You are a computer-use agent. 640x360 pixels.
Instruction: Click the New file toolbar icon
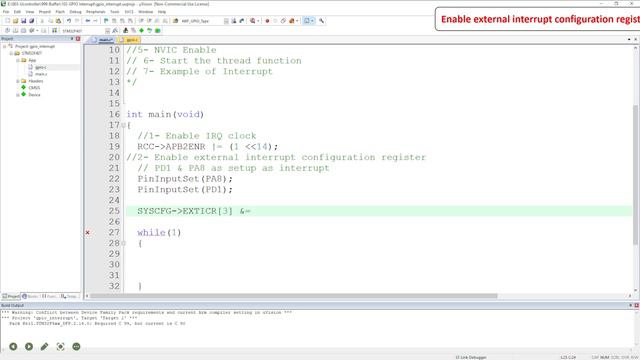tap(7, 21)
